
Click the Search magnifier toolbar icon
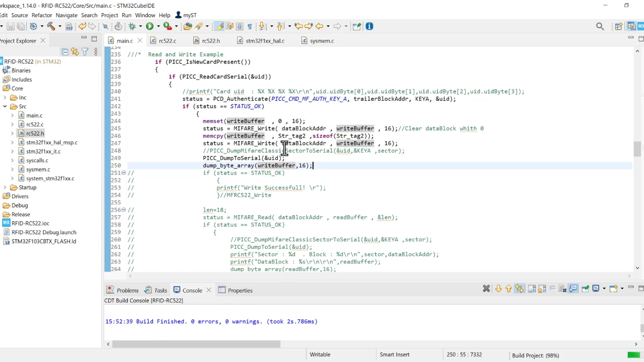600,26
